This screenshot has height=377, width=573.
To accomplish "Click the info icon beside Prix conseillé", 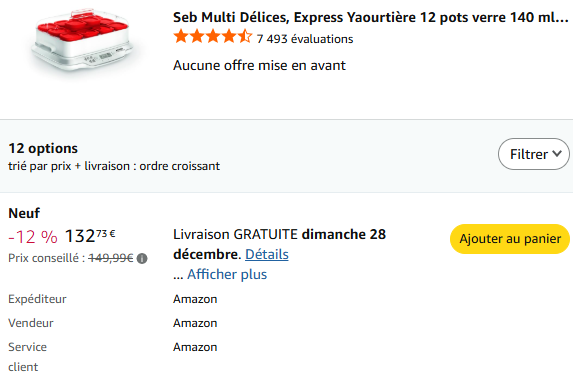I will pos(142,259).
